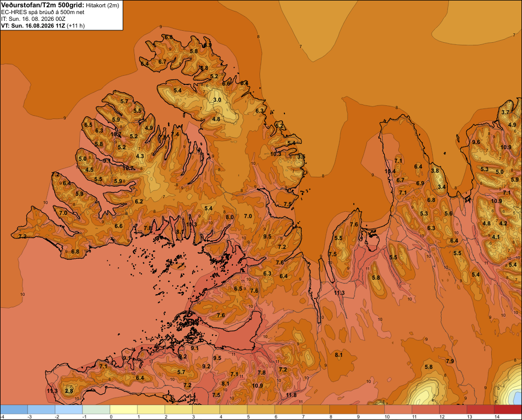Click the 2.8 temperature value on the map

point(69,391)
